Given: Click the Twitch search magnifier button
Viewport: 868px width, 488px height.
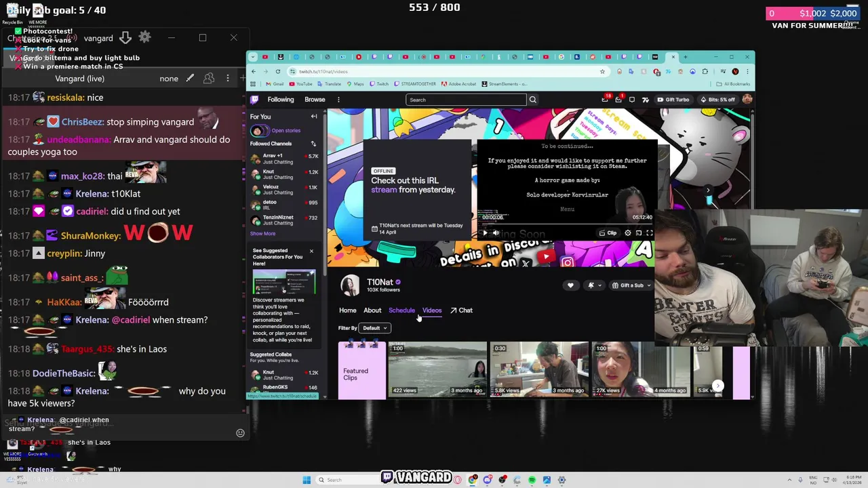Looking at the screenshot, I should [x=532, y=100].
